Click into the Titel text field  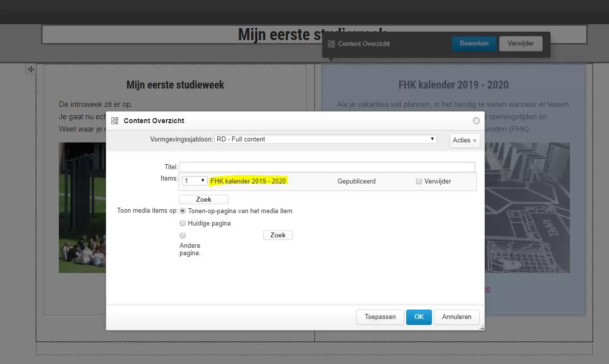pos(327,167)
